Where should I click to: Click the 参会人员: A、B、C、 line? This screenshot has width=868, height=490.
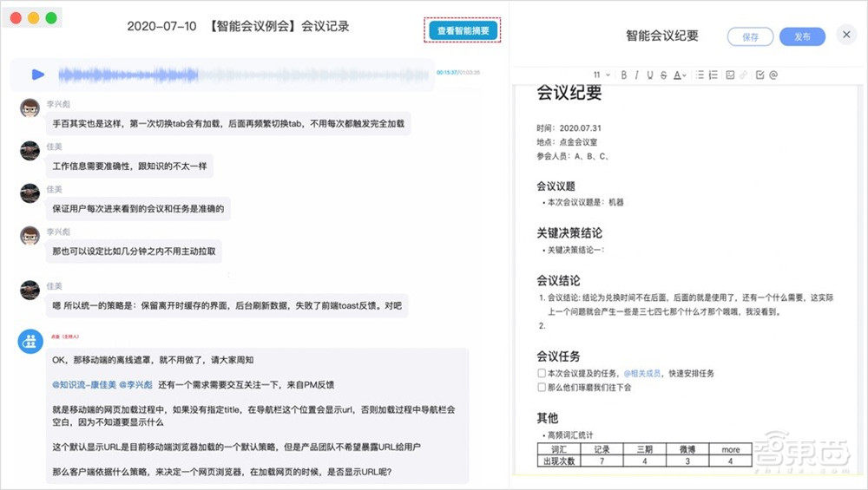pos(572,156)
